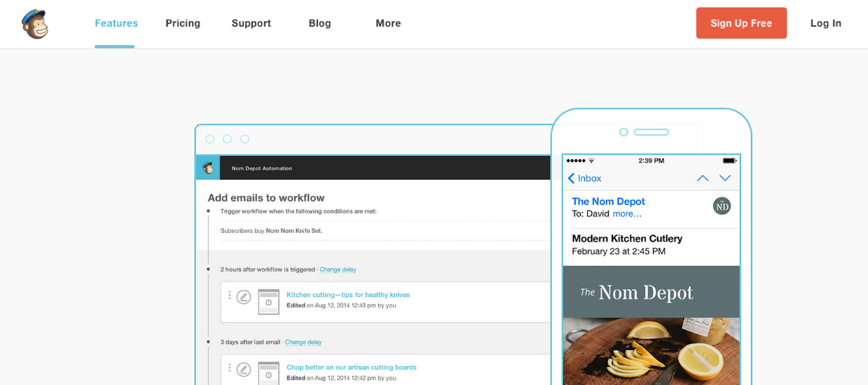The height and width of the screenshot is (385, 868).
Task: Open the Support menu item
Action: coord(251,23)
